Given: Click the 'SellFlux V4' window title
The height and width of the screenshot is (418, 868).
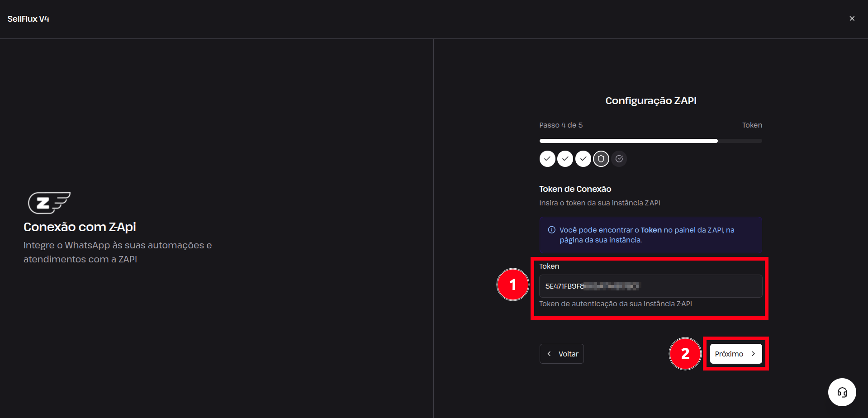Looking at the screenshot, I should tap(28, 19).
